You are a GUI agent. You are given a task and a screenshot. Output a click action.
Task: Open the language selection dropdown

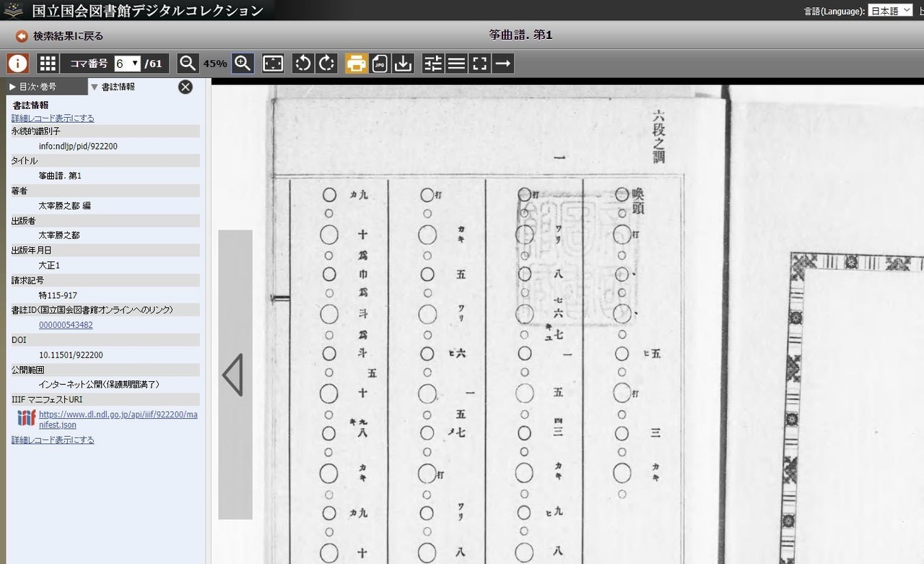pos(890,11)
